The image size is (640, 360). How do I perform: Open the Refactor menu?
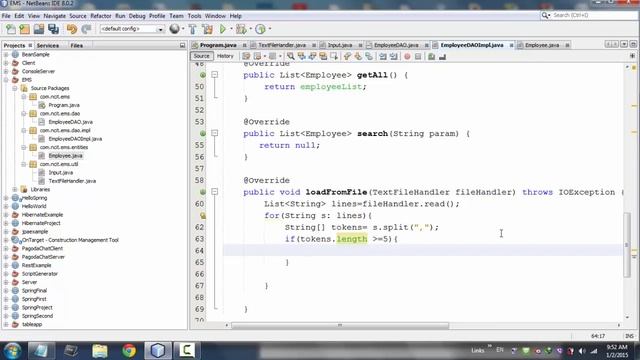(x=101, y=16)
